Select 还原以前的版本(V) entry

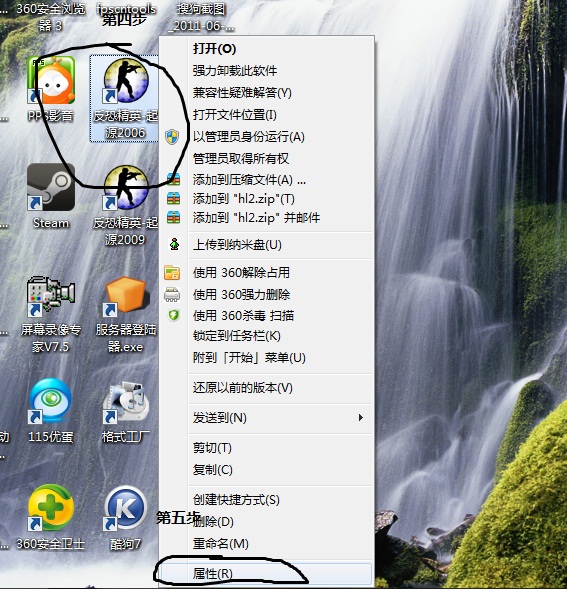242,388
